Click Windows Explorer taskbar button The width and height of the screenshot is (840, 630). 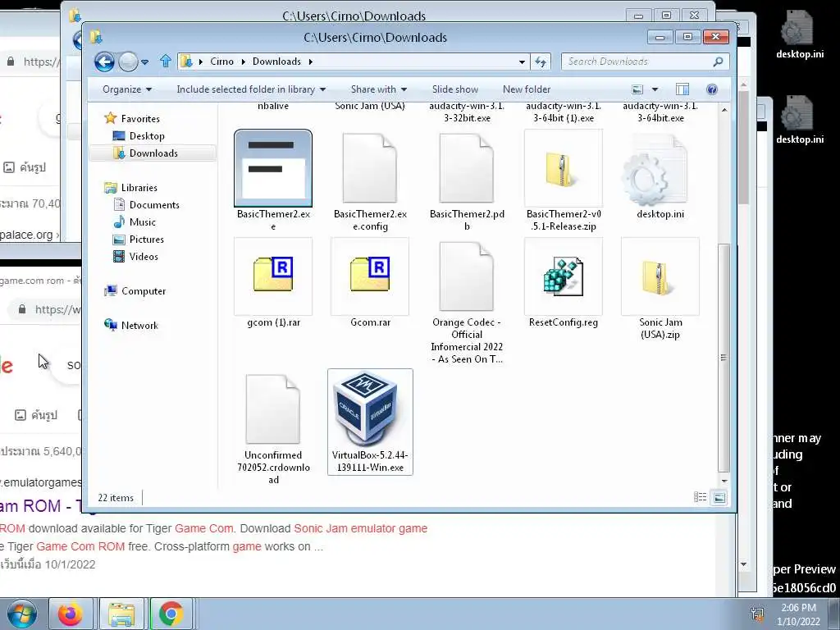121,614
